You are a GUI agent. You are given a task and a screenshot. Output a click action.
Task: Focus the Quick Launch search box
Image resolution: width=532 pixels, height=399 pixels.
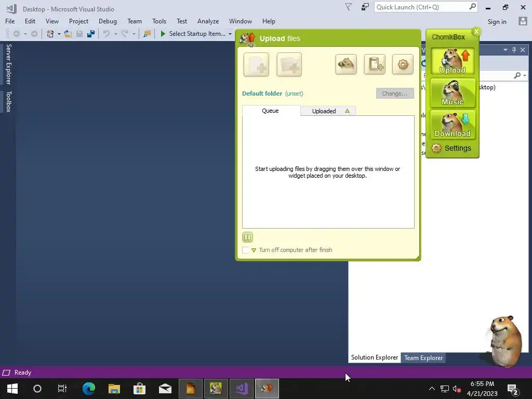click(x=426, y=7)
